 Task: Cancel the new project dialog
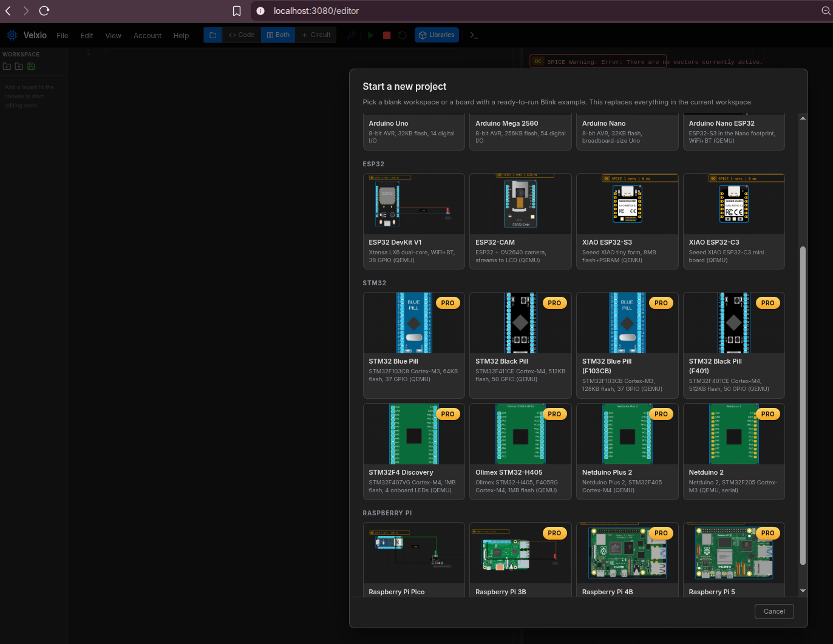[774, 611]
